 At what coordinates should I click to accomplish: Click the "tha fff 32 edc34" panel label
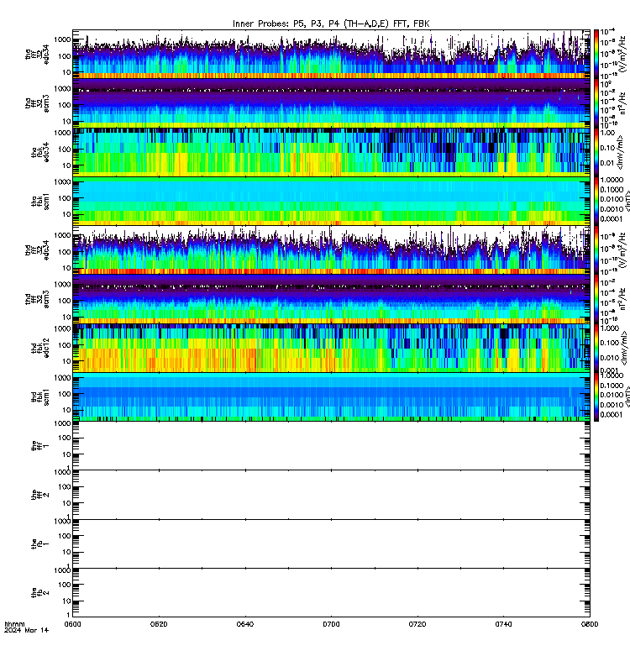(x=37, y=55)
